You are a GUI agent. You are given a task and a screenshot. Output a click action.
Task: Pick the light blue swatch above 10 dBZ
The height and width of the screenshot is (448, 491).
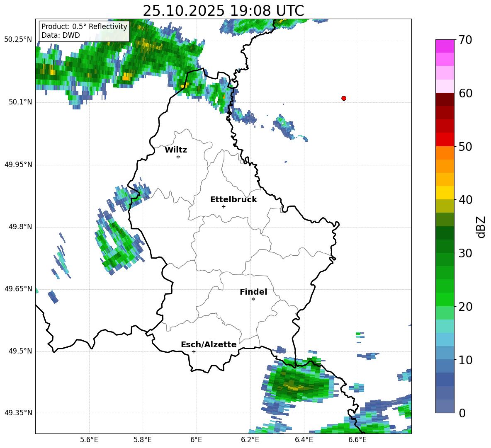click(445, 353)
